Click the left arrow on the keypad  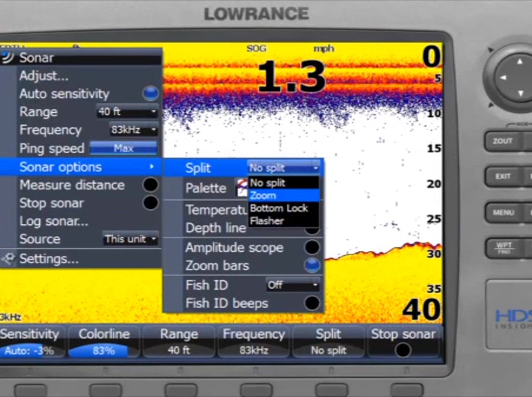[503, 77]
